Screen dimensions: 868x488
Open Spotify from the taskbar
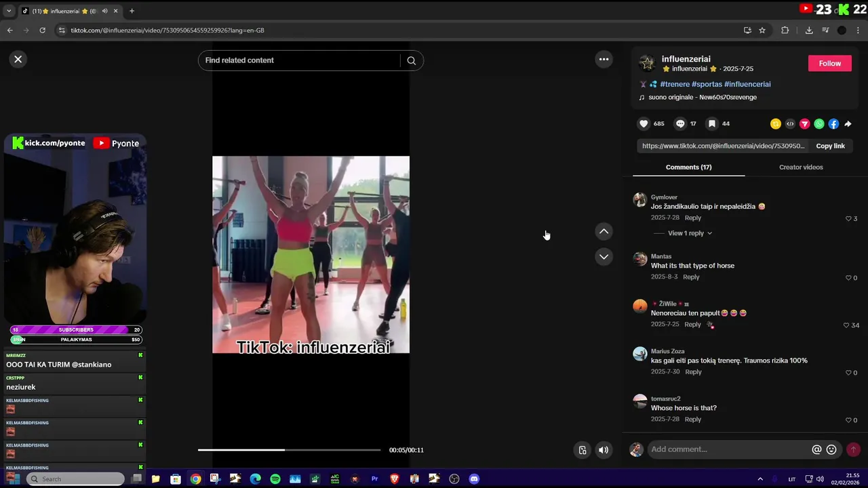[275, 479]
